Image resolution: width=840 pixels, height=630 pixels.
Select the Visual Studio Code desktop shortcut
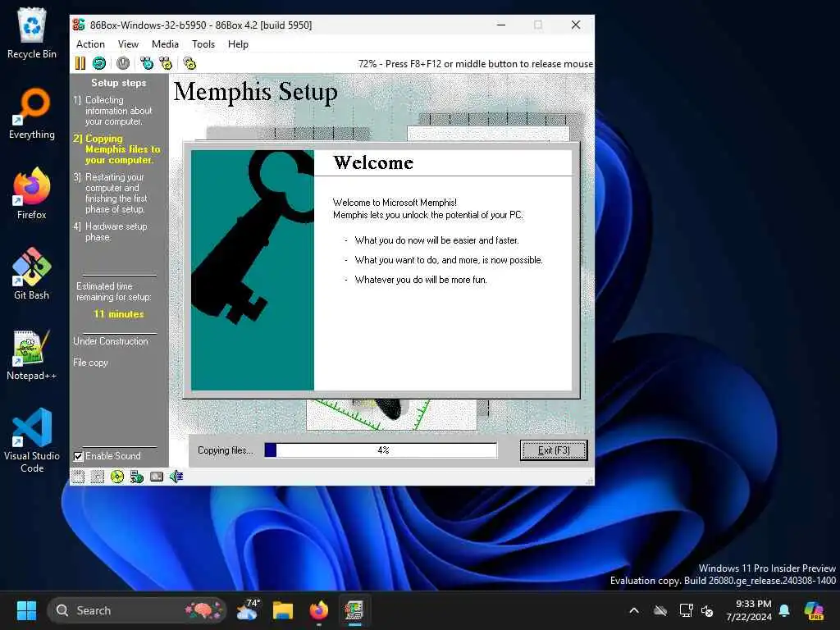click(32, 441)
